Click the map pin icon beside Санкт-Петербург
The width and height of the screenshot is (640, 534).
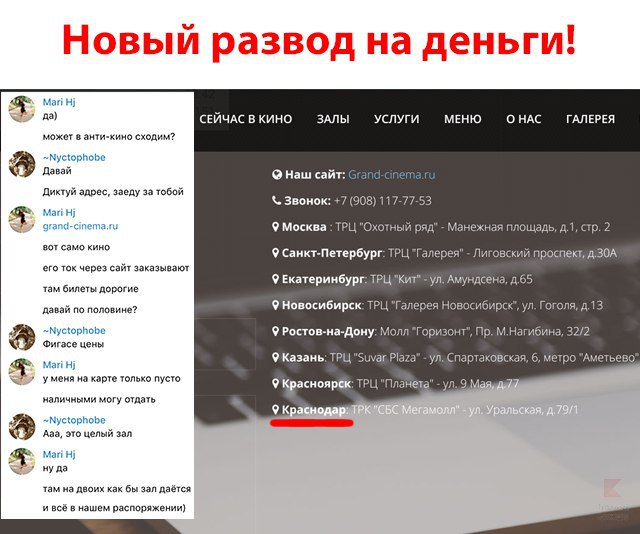point(276,253)
